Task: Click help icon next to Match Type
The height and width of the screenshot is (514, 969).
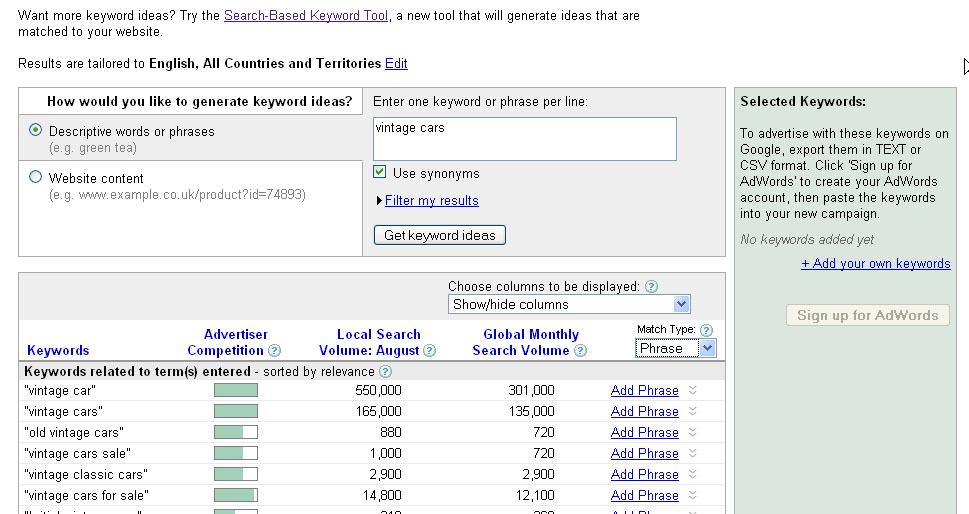Action: 707,330
